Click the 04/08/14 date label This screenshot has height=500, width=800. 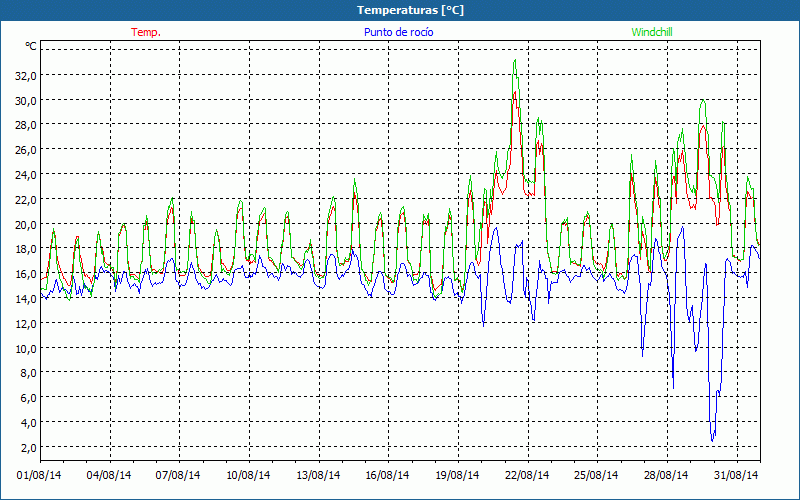[x=109, y=475]
